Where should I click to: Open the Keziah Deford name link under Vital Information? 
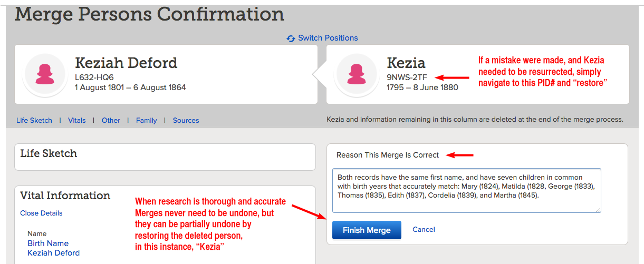(54, 253)
